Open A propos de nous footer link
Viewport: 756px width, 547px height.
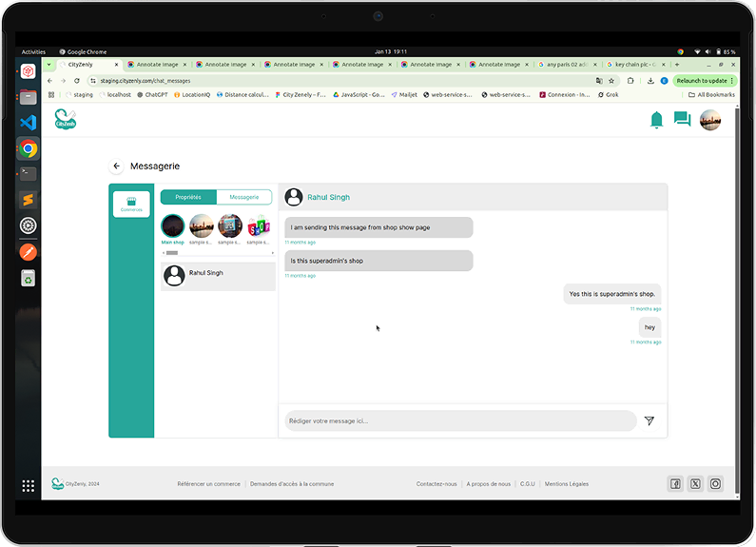click(489, 484)
